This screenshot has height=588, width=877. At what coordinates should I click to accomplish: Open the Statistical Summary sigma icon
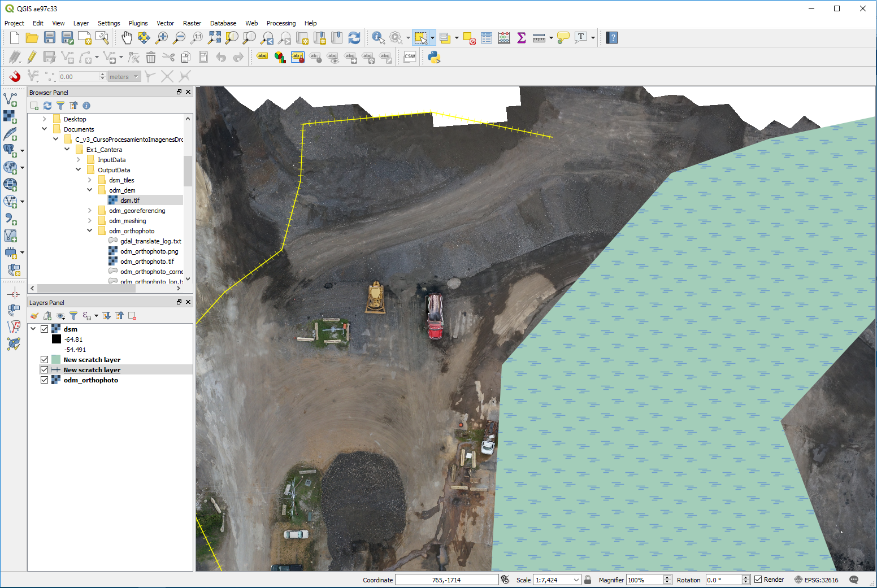coord(522,38)
